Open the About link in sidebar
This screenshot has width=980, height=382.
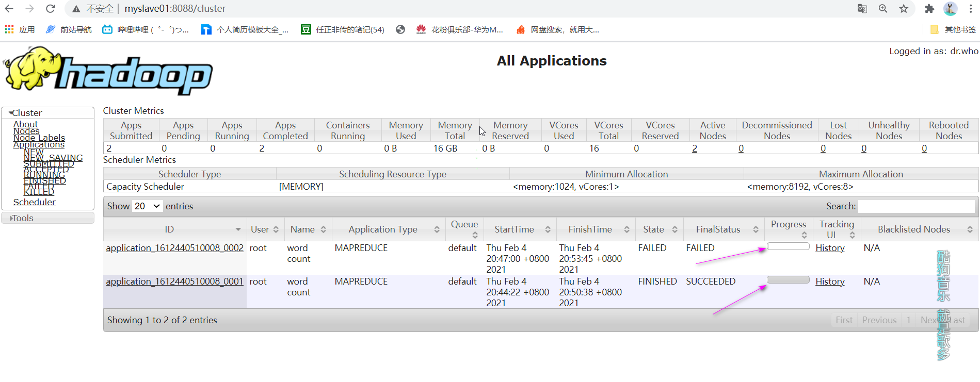tap(26, 124)
